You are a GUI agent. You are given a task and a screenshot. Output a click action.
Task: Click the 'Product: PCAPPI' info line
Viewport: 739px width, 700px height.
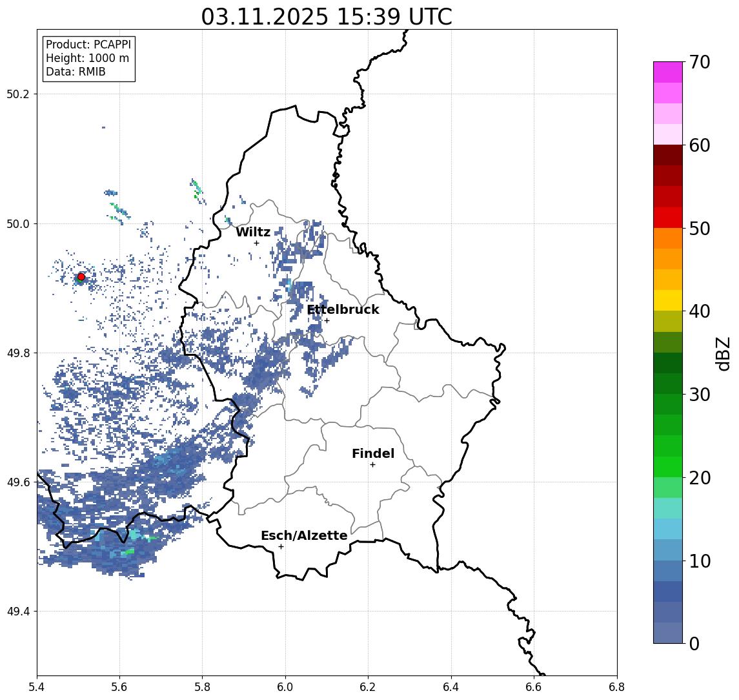88,45
